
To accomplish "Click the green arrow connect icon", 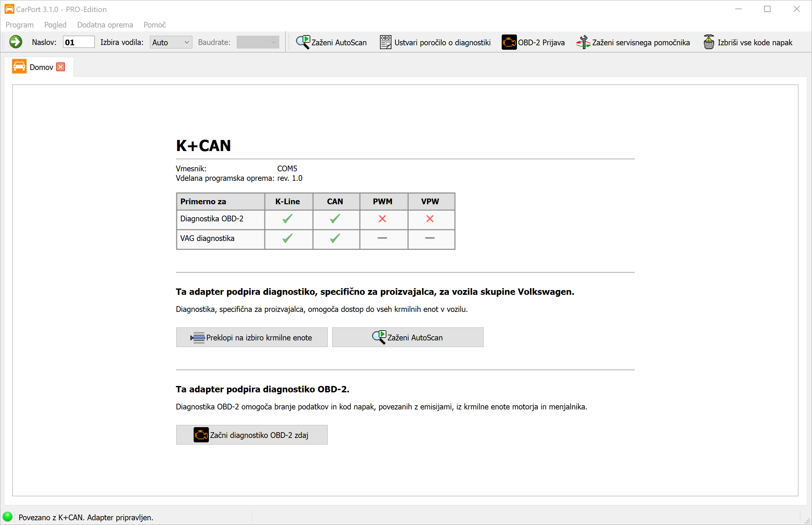I will (x=16, y=42).
